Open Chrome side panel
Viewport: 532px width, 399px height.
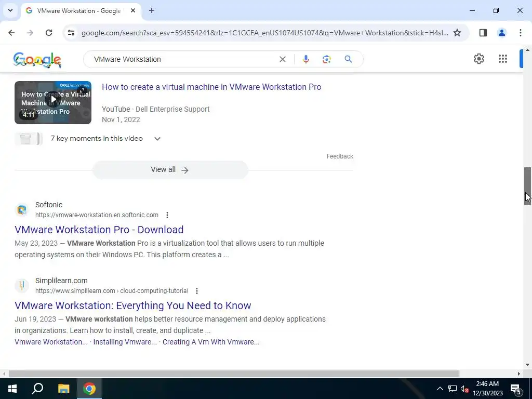pos(483,33)
